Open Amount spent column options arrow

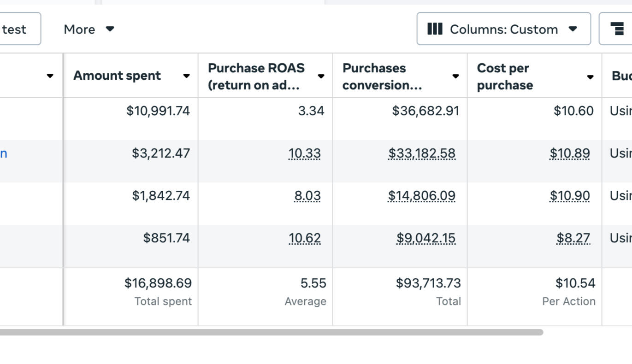point(186,76)
